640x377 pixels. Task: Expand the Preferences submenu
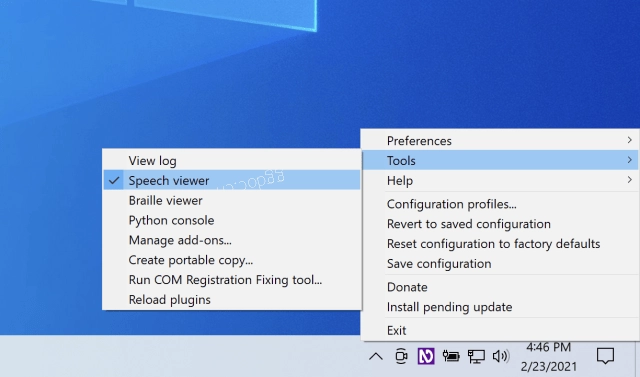point(500,140)
